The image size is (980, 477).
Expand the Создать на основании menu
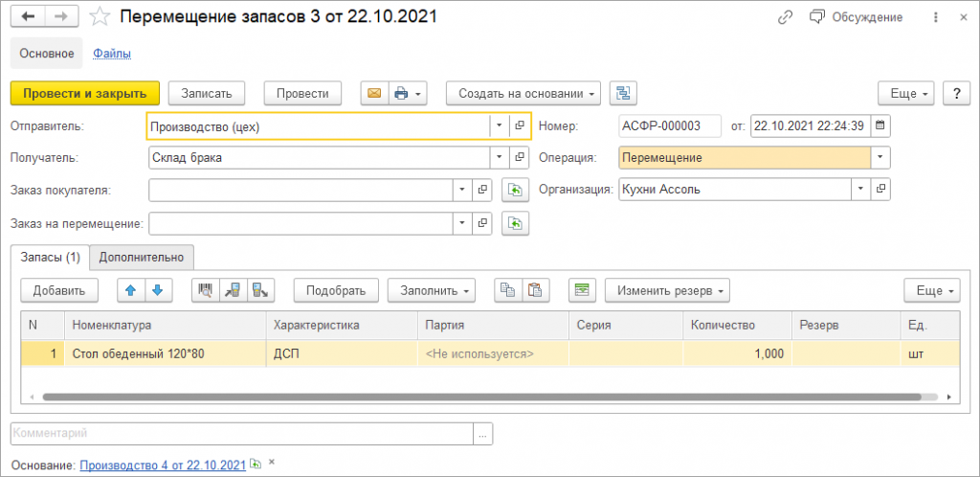523,93
